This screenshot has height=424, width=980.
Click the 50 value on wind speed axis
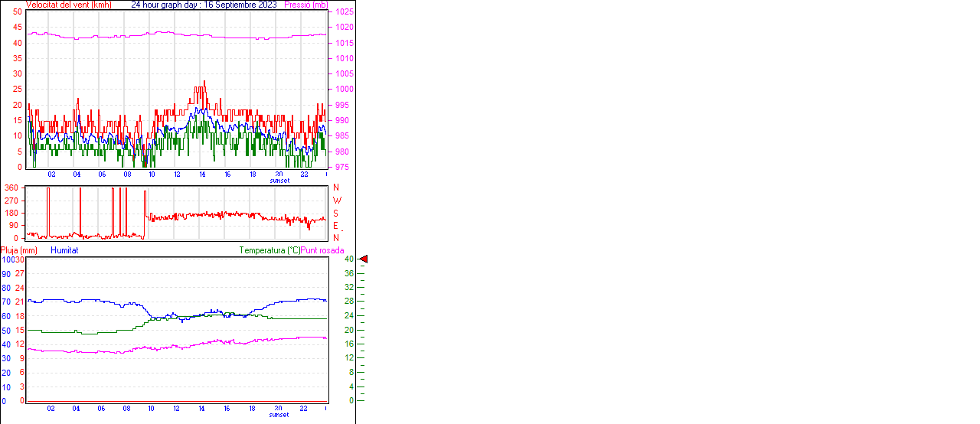[17, 11]
